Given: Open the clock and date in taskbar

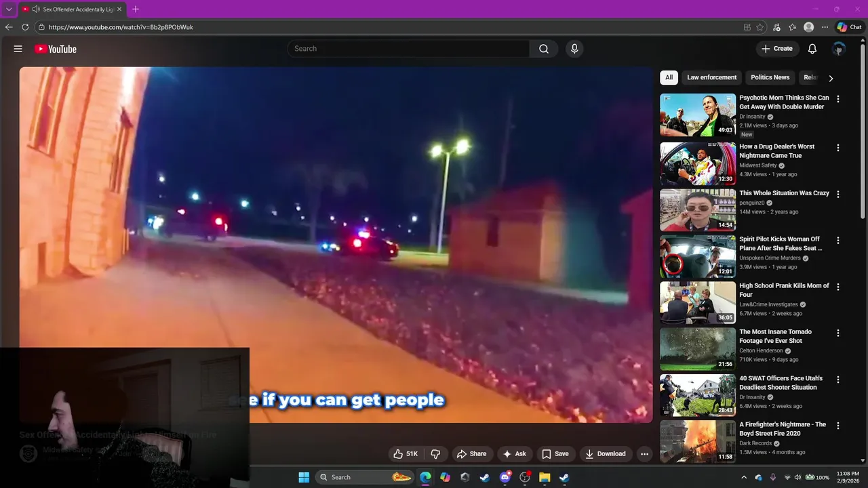Looking at the screenshot, I should [848, 477].
